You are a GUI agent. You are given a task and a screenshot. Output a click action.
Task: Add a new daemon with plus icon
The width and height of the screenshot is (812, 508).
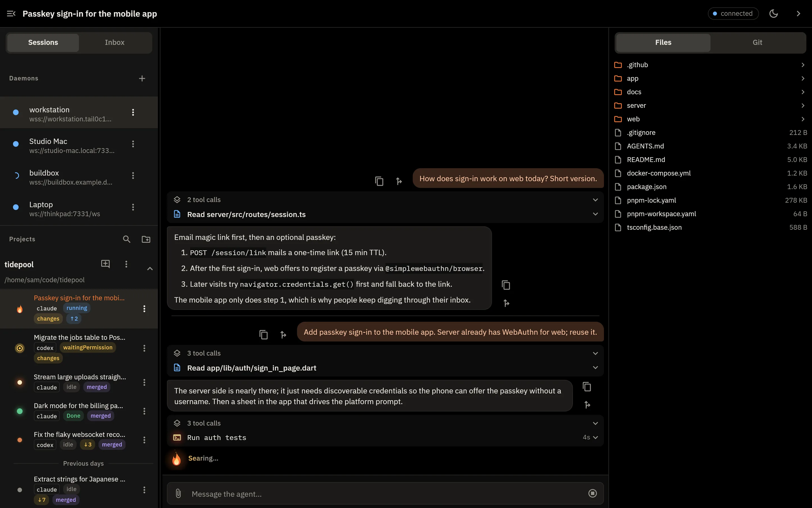(x=142, y=78)
